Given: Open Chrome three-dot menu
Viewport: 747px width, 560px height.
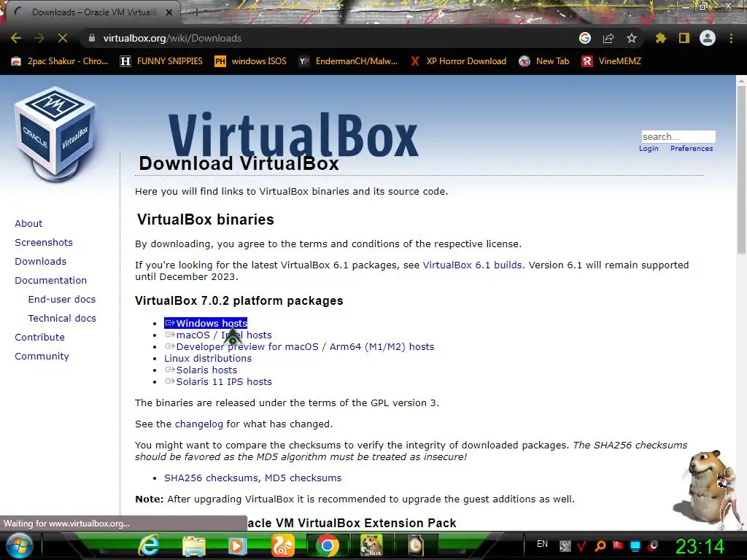Looking at the screenshot, I should coord(731,38).
